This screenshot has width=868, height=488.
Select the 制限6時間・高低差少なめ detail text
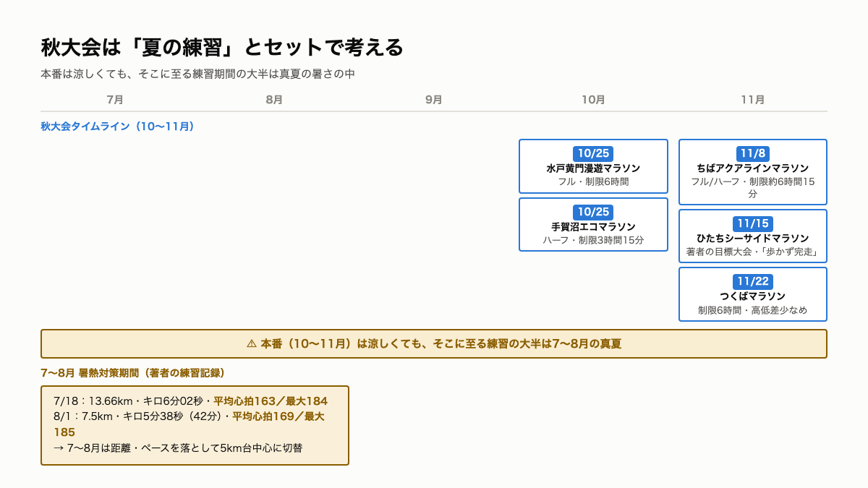[753, 309]
